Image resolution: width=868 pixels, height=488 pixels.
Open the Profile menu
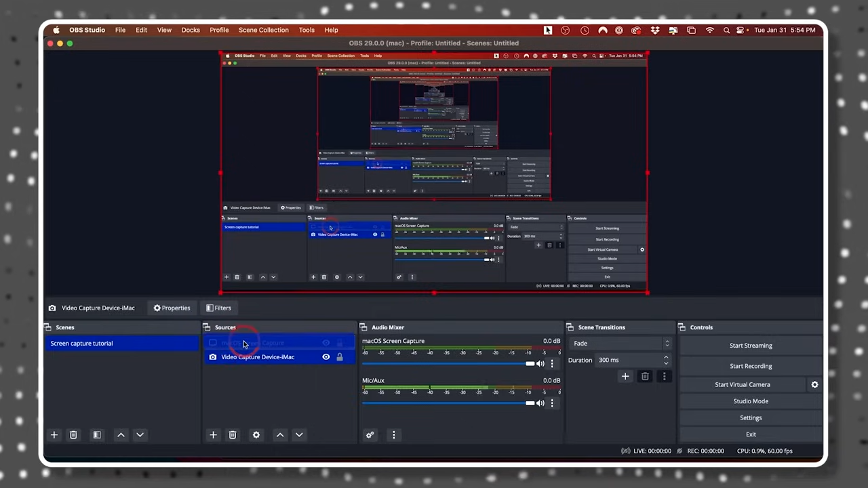coord(219,30)
